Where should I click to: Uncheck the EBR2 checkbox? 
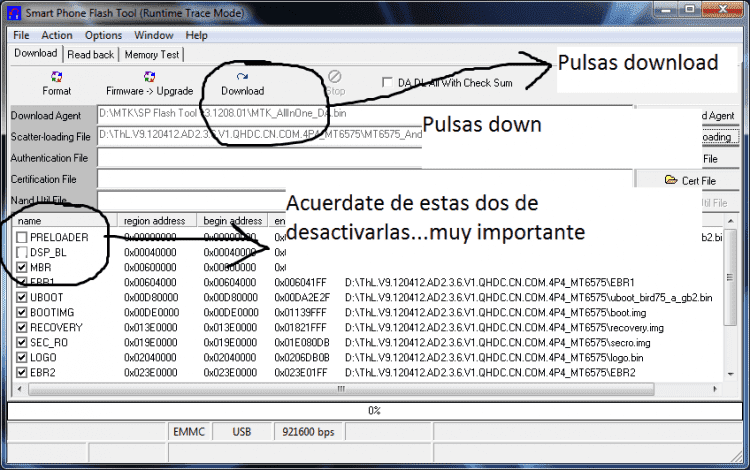click(22, 372)
